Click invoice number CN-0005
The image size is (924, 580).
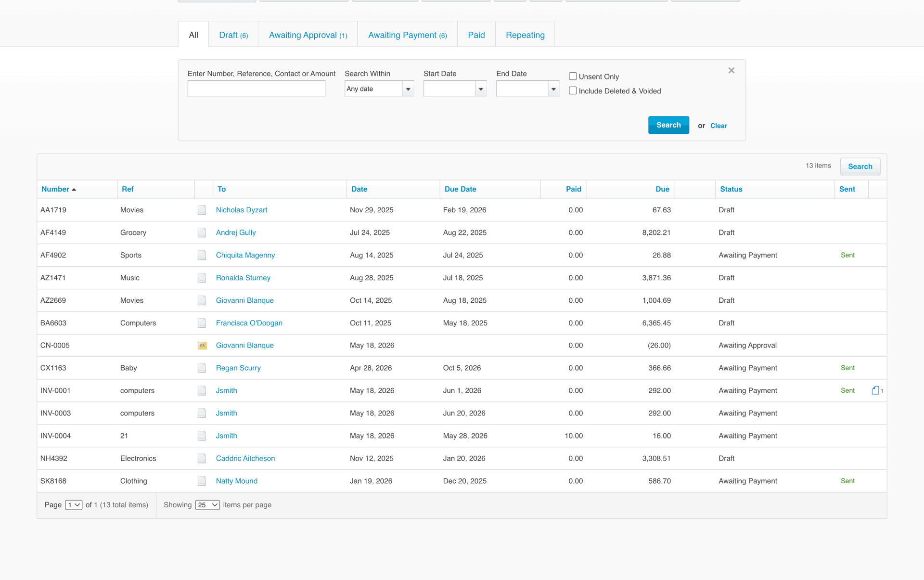point(55,345)
